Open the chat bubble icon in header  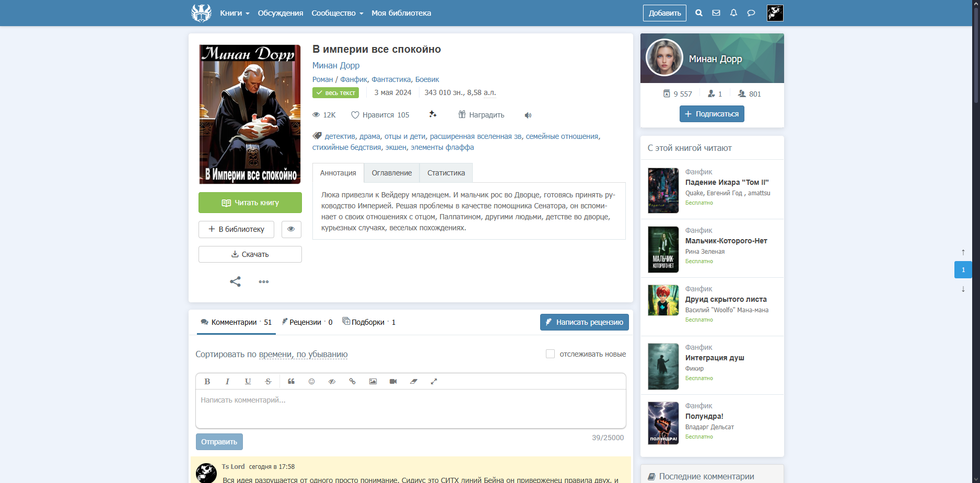click(x=751, y=13)
